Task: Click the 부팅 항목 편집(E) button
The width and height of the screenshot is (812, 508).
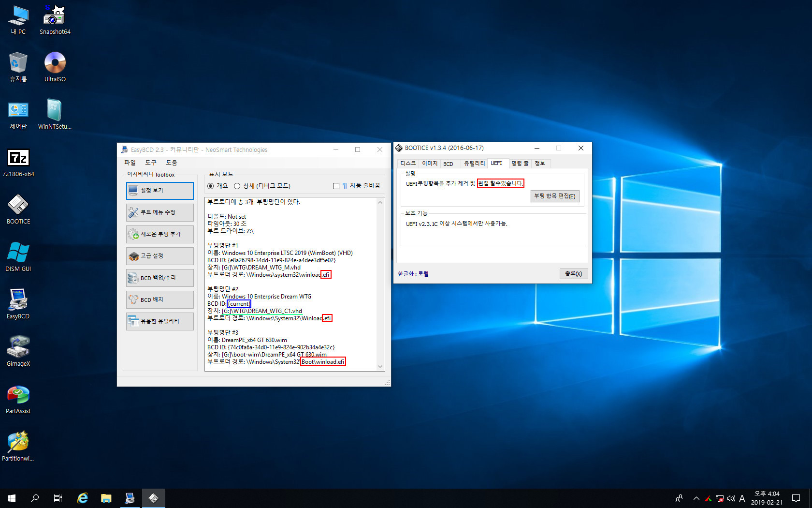Action: point(555,196)
